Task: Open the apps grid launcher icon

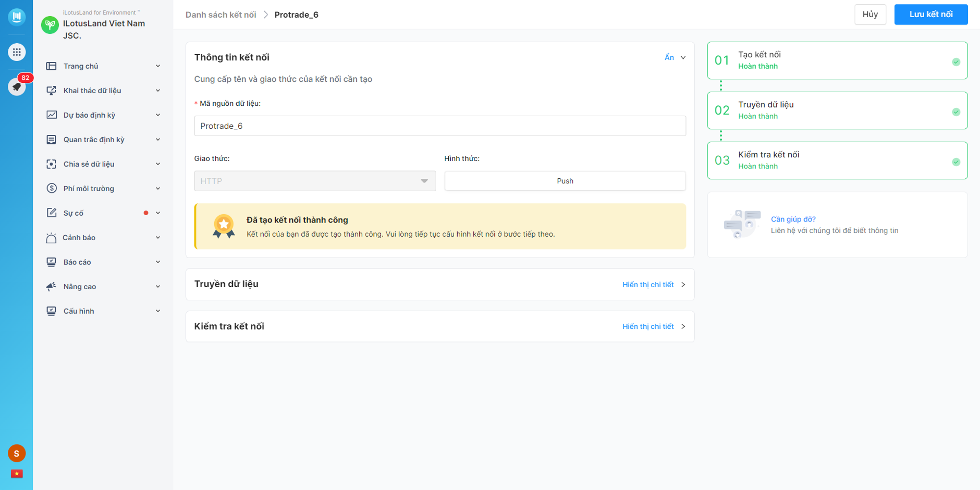Action: click(17, 52)
